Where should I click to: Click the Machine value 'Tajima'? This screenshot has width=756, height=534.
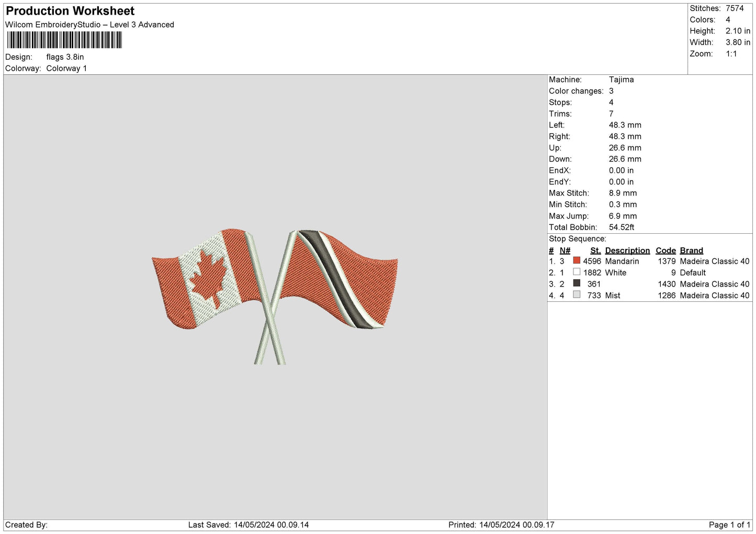[621, 79]
